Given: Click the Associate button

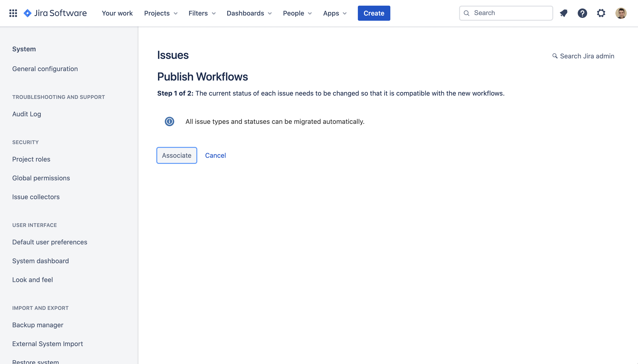Looking at the screenshot, I should point(177,155).
